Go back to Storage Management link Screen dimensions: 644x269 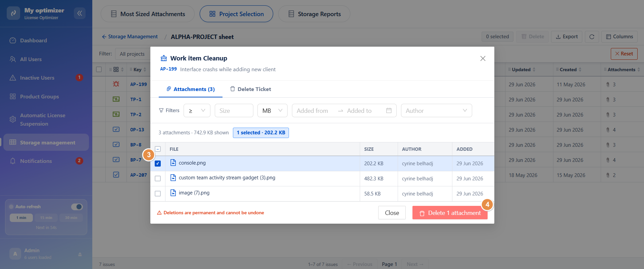130,37
